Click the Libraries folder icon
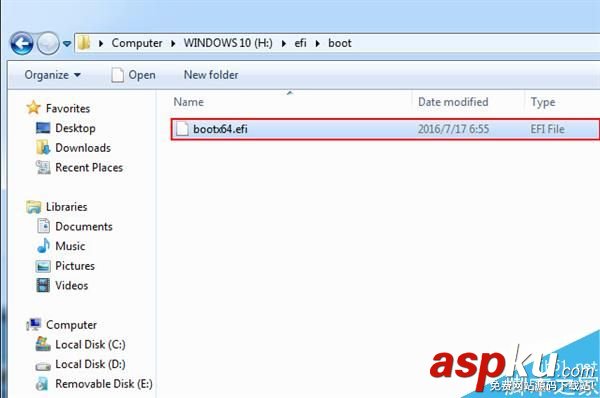Viewport: 600px width, 398px height. 34,207
